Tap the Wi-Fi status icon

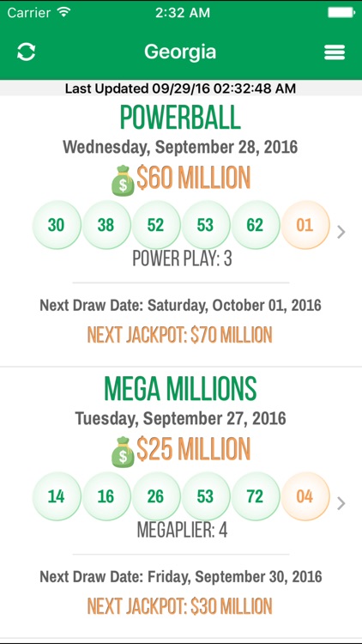pyautogui.click(x=64, y=12)
